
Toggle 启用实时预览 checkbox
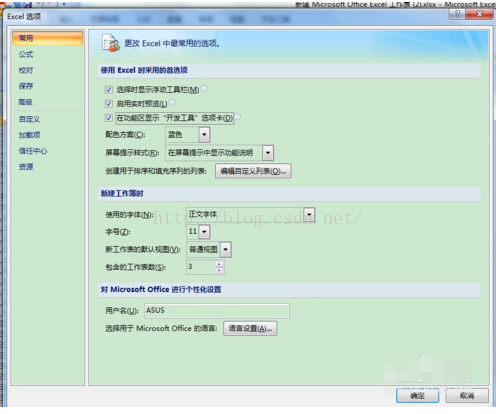109,104
